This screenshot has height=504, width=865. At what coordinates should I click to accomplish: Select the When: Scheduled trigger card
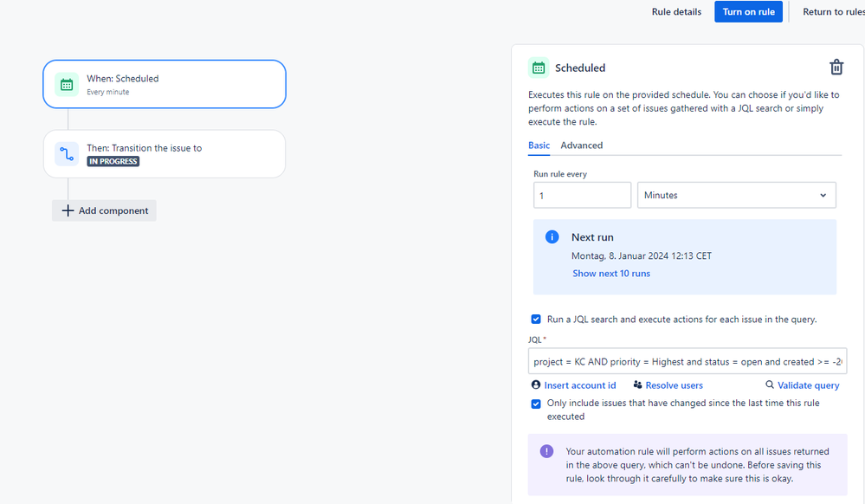coord(165,85)
